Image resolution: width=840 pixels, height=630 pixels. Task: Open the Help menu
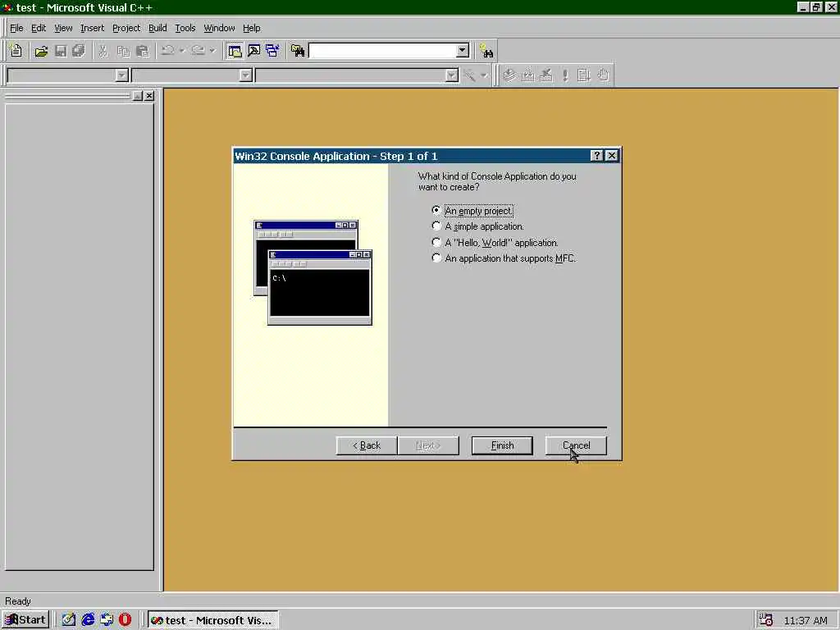[x=251, y=28]
